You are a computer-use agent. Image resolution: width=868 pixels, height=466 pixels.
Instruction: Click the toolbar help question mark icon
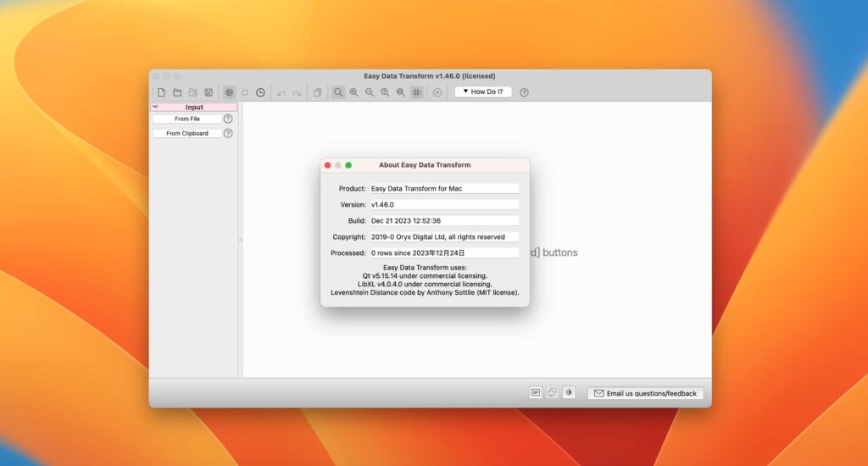point(524,92)
